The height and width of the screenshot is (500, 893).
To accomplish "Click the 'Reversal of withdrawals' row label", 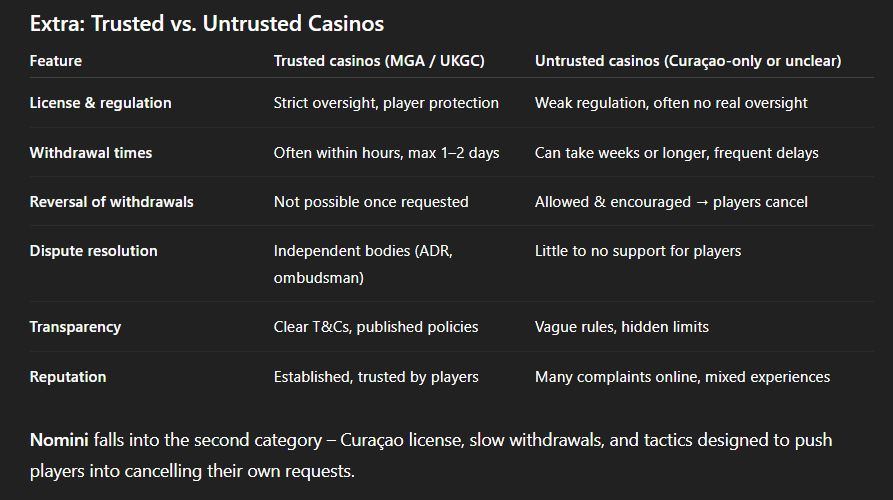I will click(x=112, y=202).
